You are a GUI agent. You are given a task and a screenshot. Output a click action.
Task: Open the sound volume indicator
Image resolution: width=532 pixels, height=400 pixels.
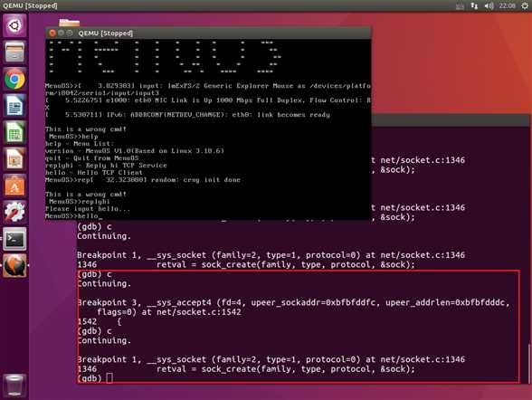(x=489, y=5)
